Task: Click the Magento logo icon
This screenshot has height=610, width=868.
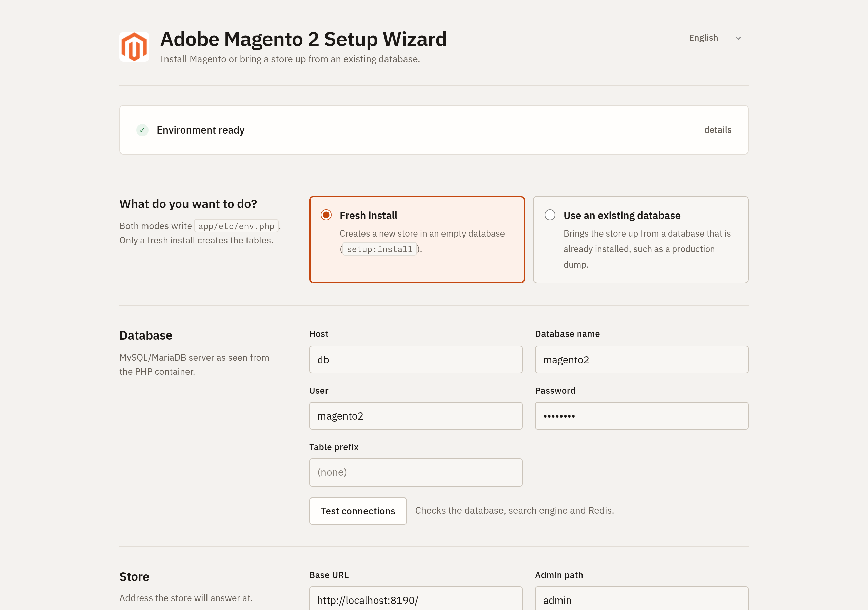Action: [134, 46]
